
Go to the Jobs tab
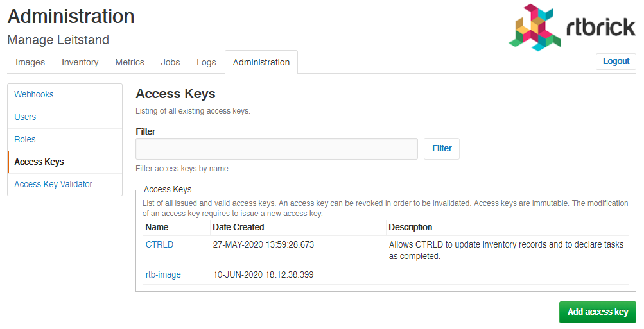coord(170,62)
